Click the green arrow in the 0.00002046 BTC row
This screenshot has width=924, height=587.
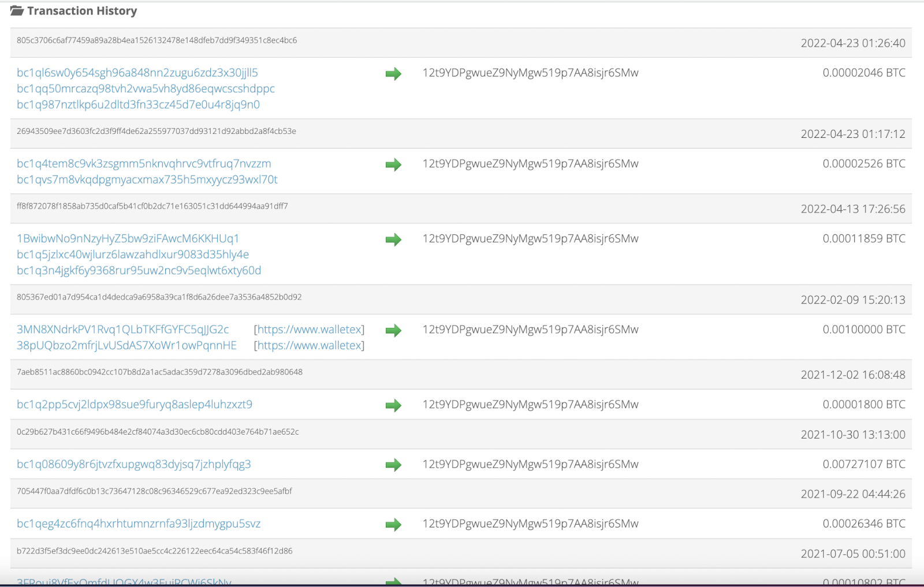tap(393, 74)
